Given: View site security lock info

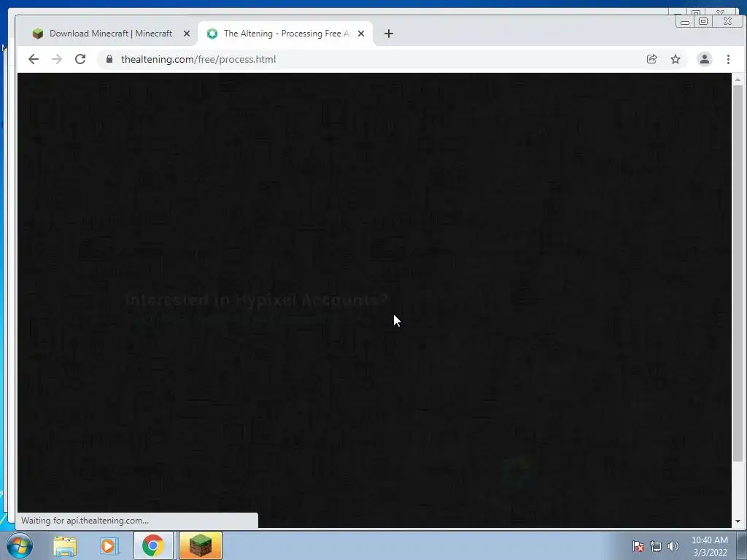Looking at the screenshot, I should coord(109,59).
